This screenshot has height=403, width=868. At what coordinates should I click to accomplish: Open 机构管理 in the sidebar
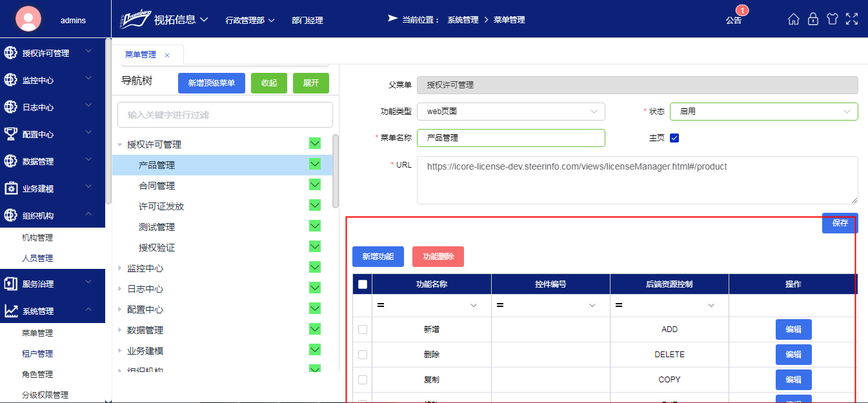click(37, 238)
